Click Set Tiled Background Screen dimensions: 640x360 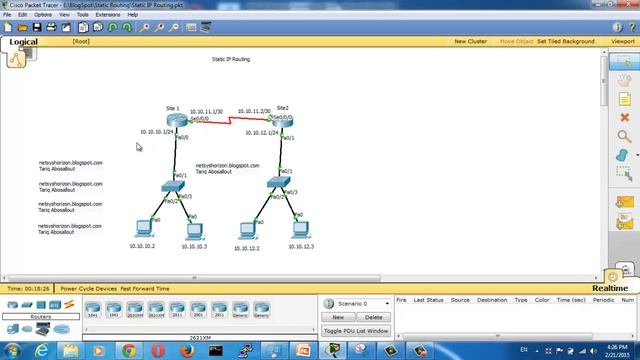566,42
